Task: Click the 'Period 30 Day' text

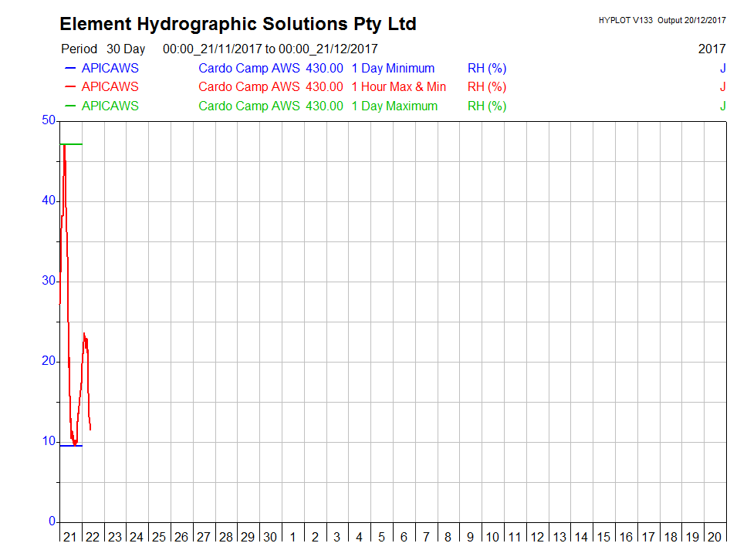Action: tap(103, 49)
